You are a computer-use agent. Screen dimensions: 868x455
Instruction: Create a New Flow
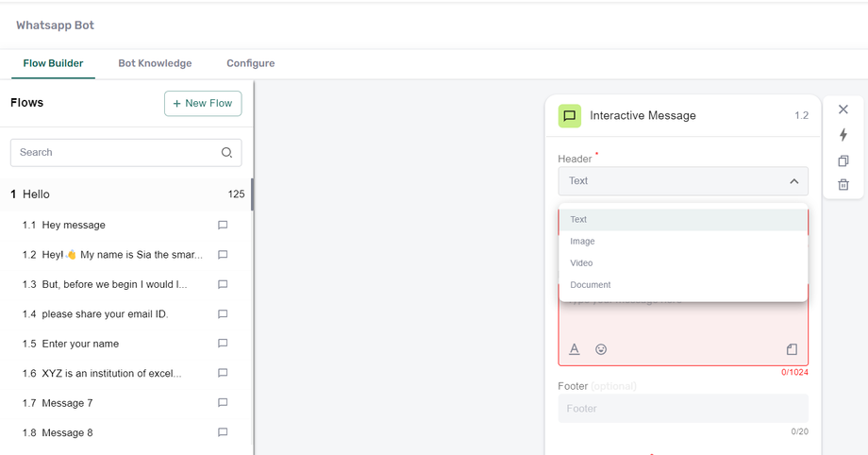[203, 103]
